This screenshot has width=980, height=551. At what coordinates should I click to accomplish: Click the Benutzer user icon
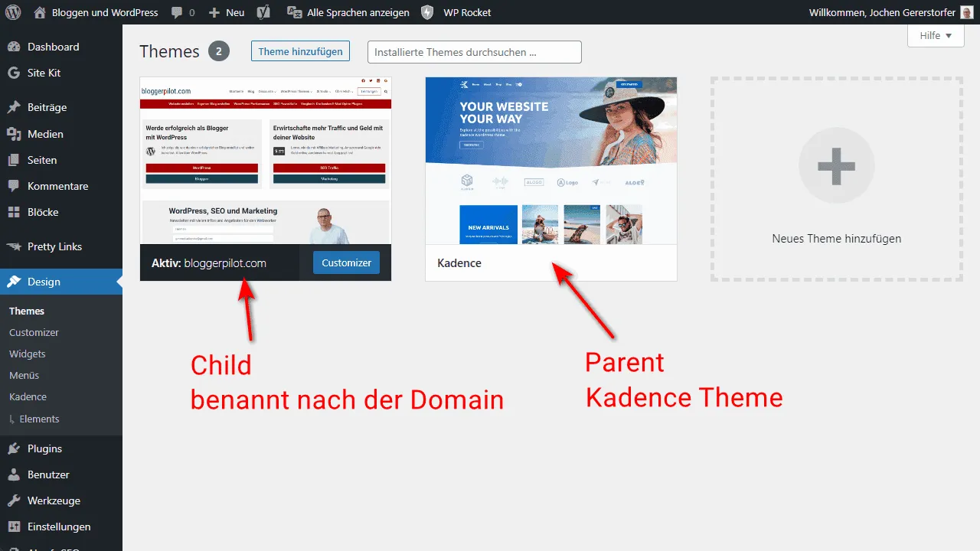[x=14, y=474]
